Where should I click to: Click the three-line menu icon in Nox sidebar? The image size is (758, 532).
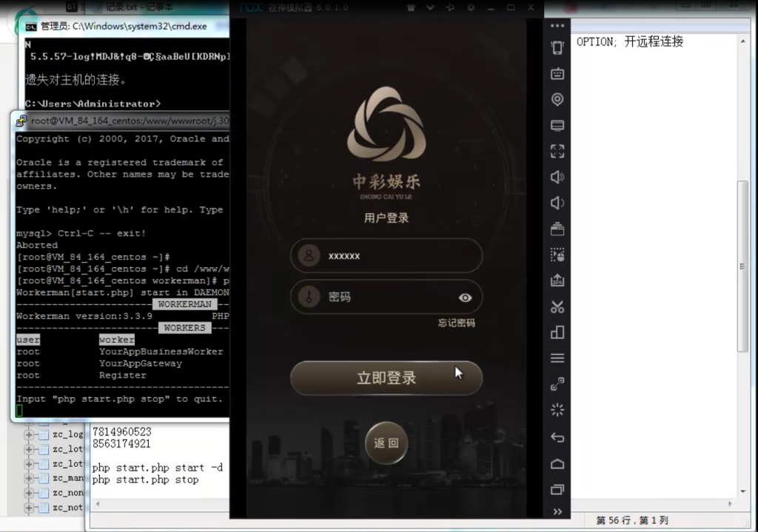557,358
